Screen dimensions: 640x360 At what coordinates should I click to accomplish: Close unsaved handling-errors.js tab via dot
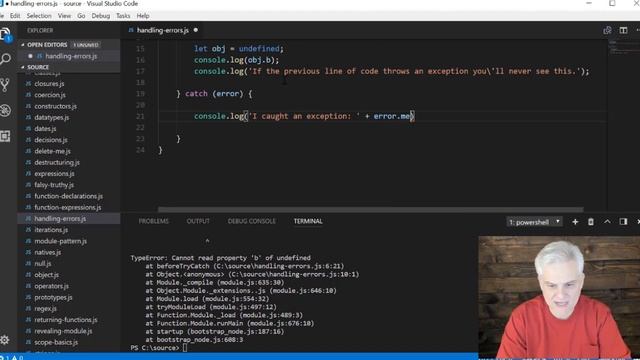tap(196, 30)
